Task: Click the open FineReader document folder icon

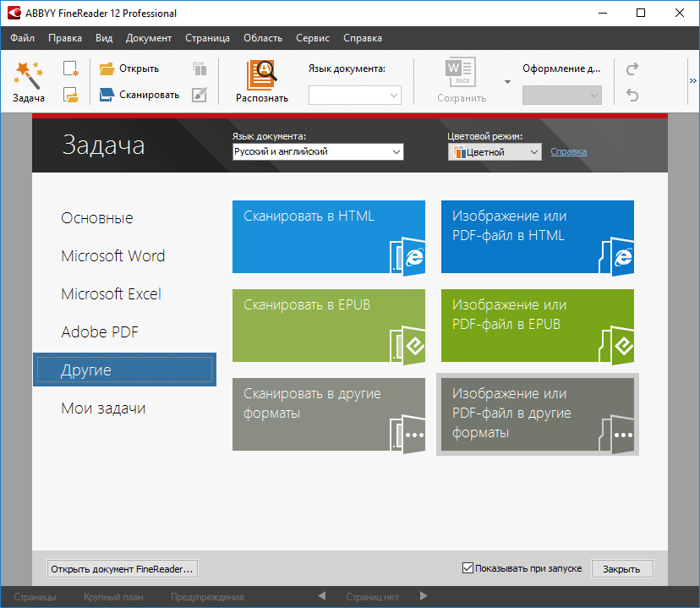Action: click(x=70, y=95)
